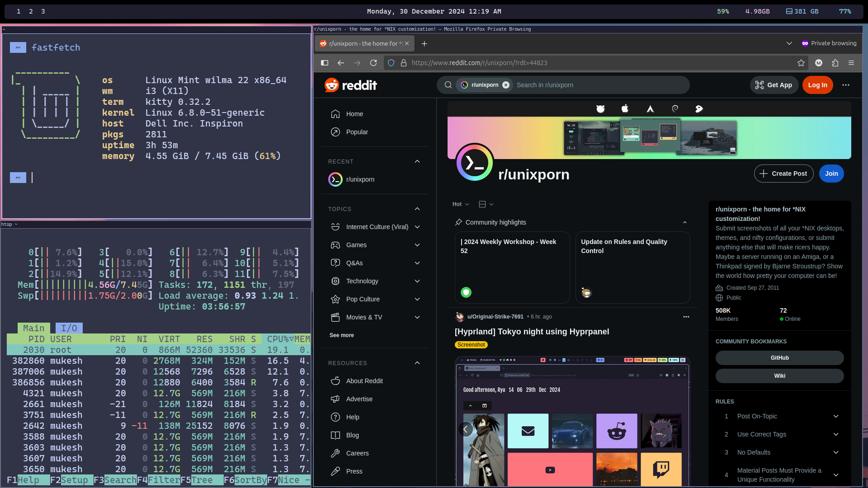Open the Wiki community bookmark

(x=779, y=376)
